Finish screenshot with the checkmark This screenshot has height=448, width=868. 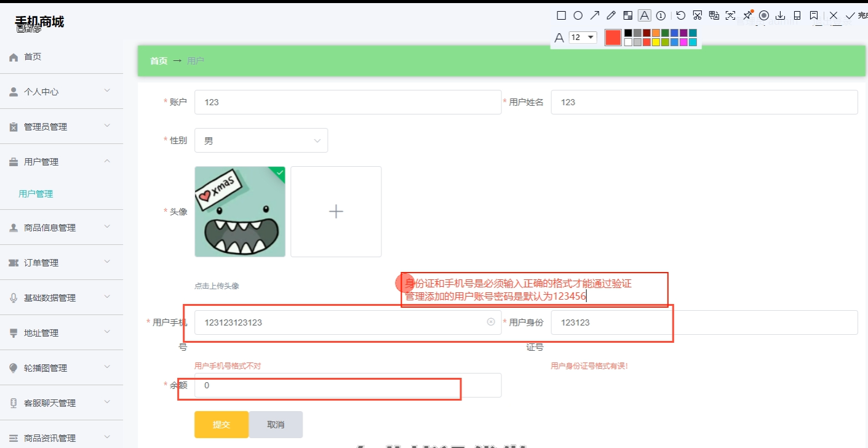[x=851, y=15]
